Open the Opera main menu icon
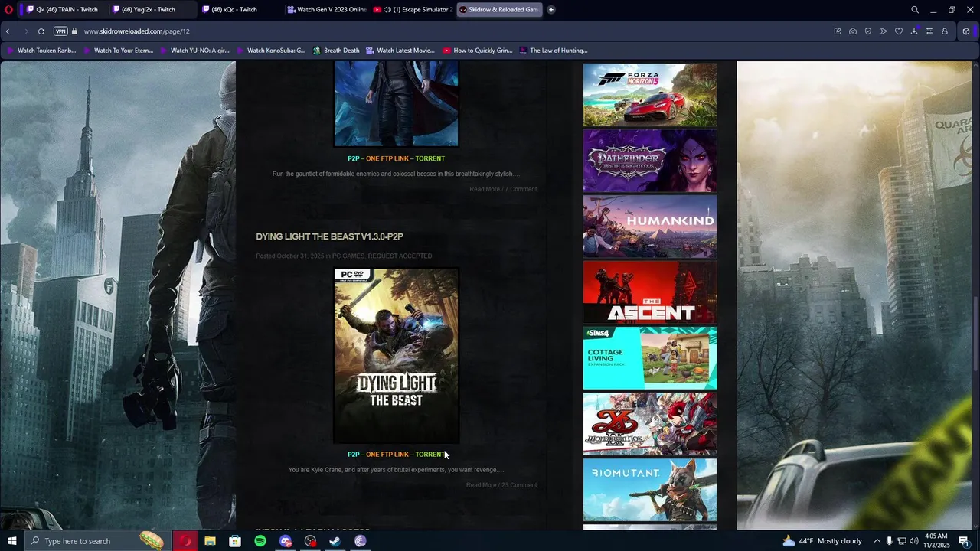Screen dimensions: 980x551 pyautogui.click(x=8, y=9)
